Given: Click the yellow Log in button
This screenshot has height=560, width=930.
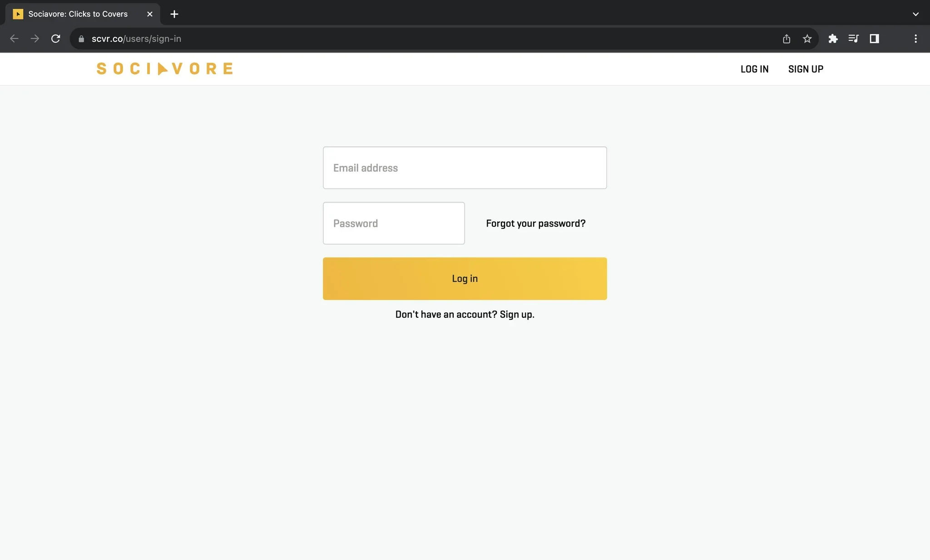Looking at the screenshot, I should point(465,279).
